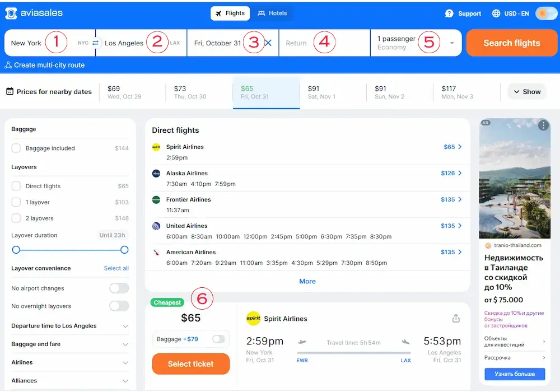Click the Select ticket button
The image size is (560, 392).
pyautogui.click(x=191, y=364)
